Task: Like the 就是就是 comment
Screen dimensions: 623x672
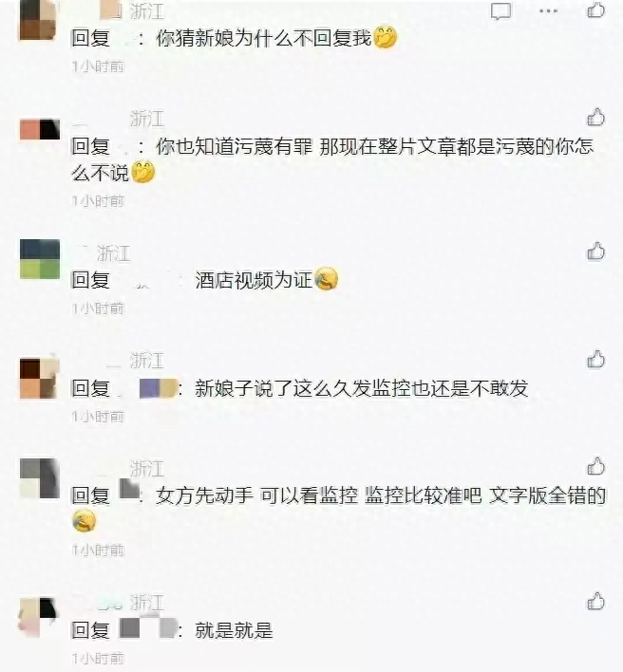Action: pyautogui.click(x=596, y=601)
